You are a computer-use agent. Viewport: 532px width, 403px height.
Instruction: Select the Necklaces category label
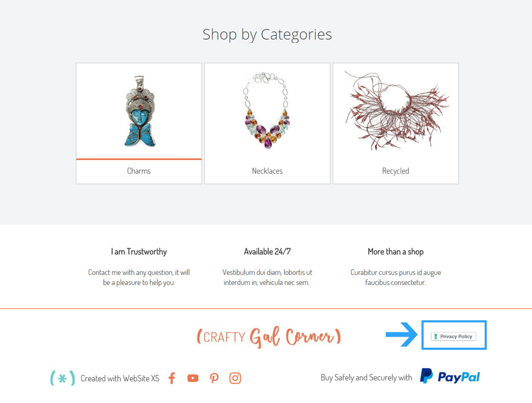[267, 171]
